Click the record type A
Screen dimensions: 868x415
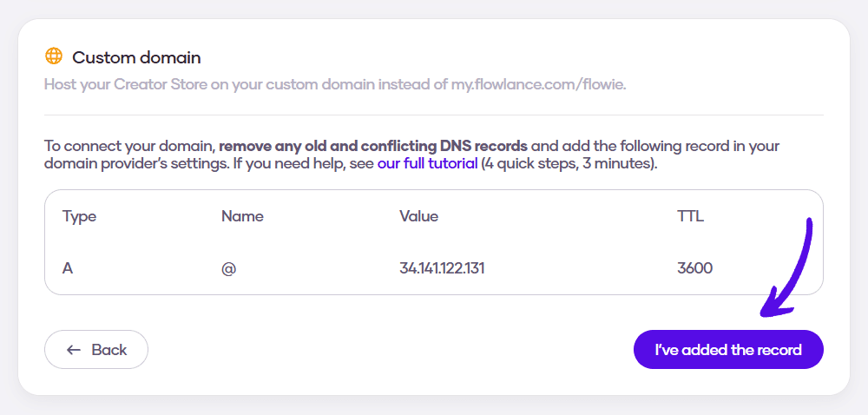coord(68,268)
